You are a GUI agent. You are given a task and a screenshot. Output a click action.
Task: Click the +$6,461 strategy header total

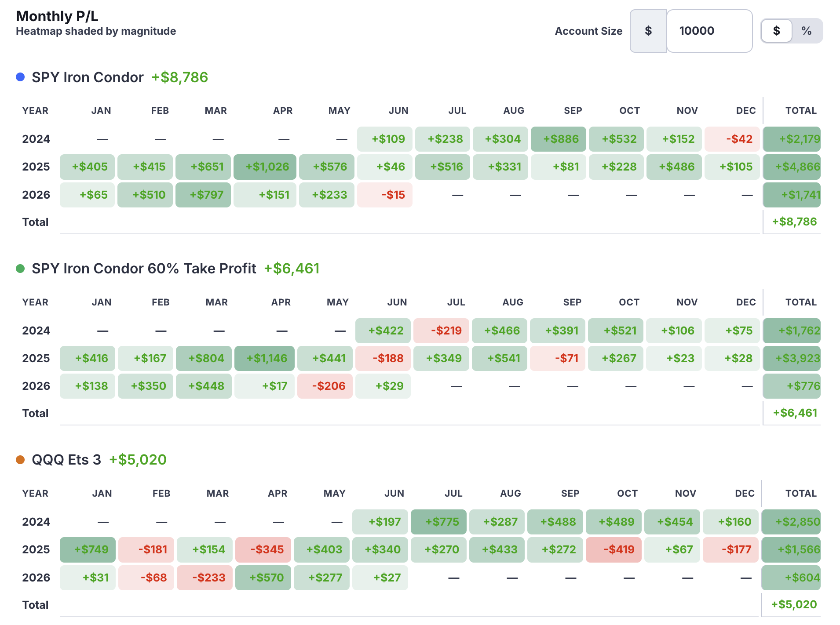(292, 269)
